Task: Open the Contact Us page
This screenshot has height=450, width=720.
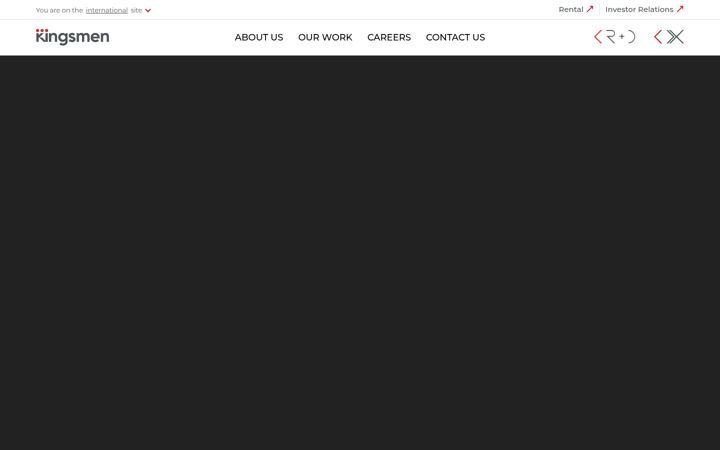Action: 455,37
